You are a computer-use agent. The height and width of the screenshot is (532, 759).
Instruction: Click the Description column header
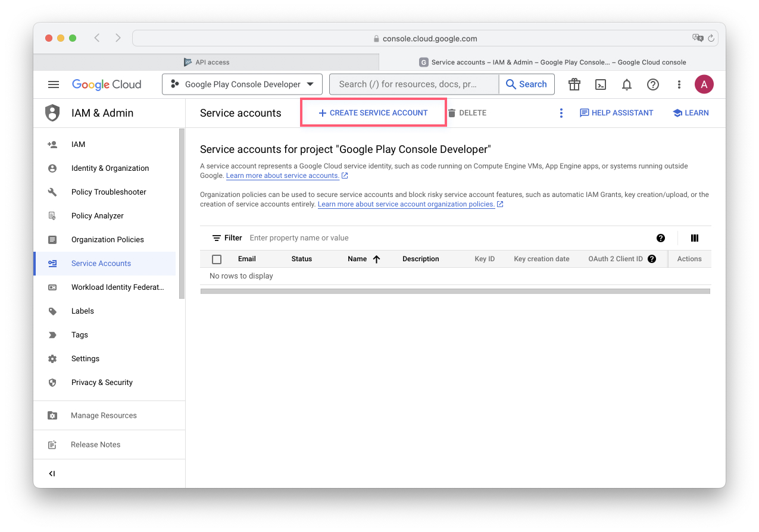pos(421,259)
